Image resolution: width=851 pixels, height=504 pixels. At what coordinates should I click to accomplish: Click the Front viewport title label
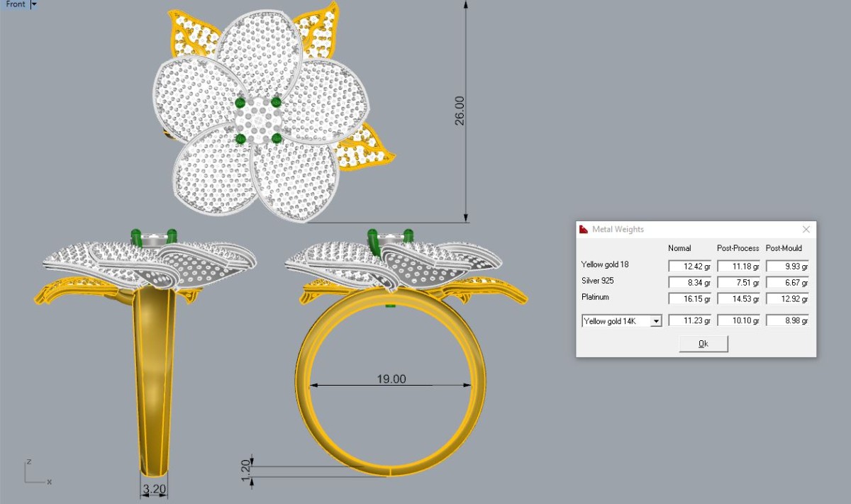click(x=15, y=4)
